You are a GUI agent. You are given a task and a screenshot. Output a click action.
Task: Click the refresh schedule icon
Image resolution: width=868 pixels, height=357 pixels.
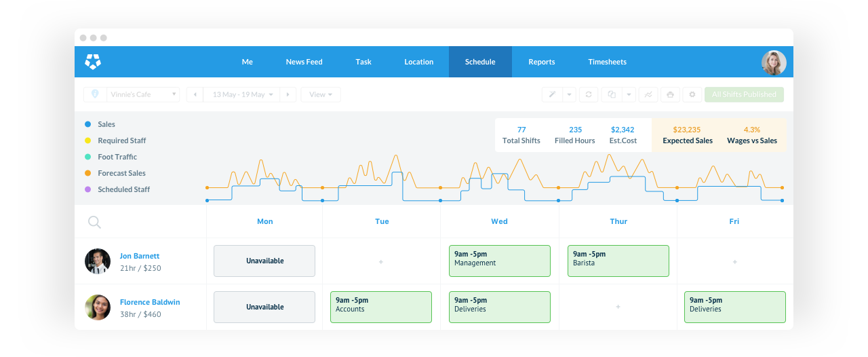(x=589, y=95)
